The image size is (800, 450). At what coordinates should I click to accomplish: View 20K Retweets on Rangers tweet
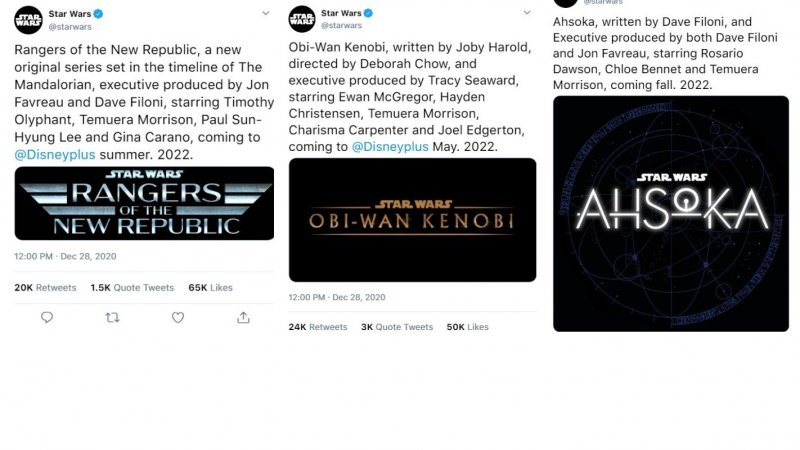45,288
